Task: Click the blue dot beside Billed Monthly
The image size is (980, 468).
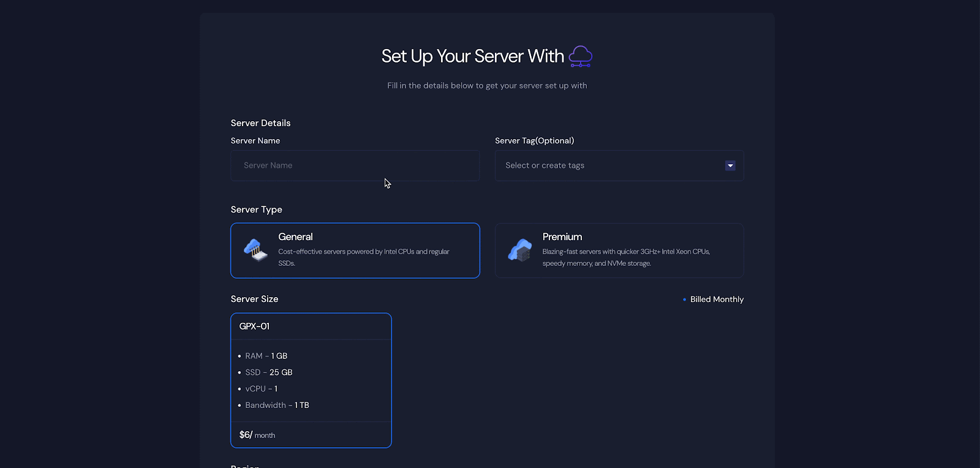Action: click(x=684, y=300)
